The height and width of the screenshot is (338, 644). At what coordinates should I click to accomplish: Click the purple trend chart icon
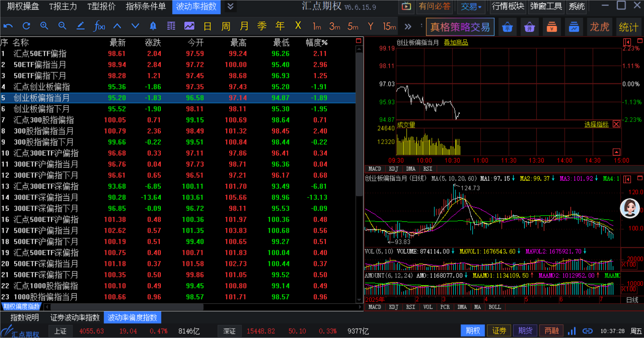click(190, 26)
